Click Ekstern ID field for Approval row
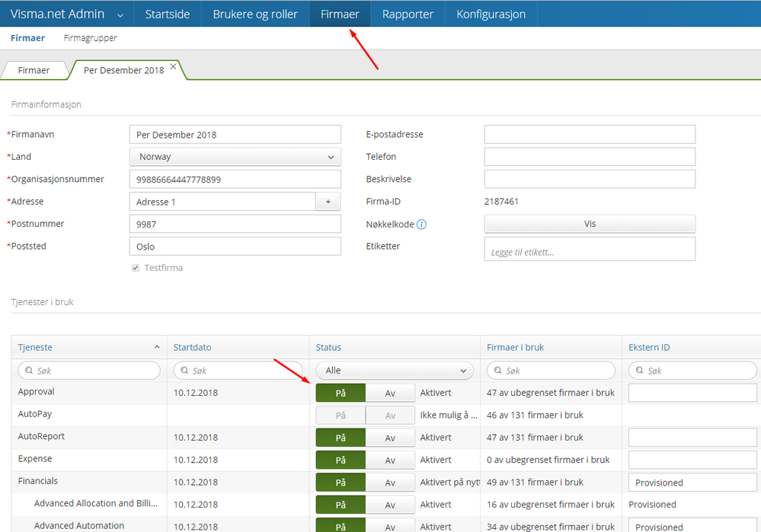The image size is (761, 532). (692, 393)
